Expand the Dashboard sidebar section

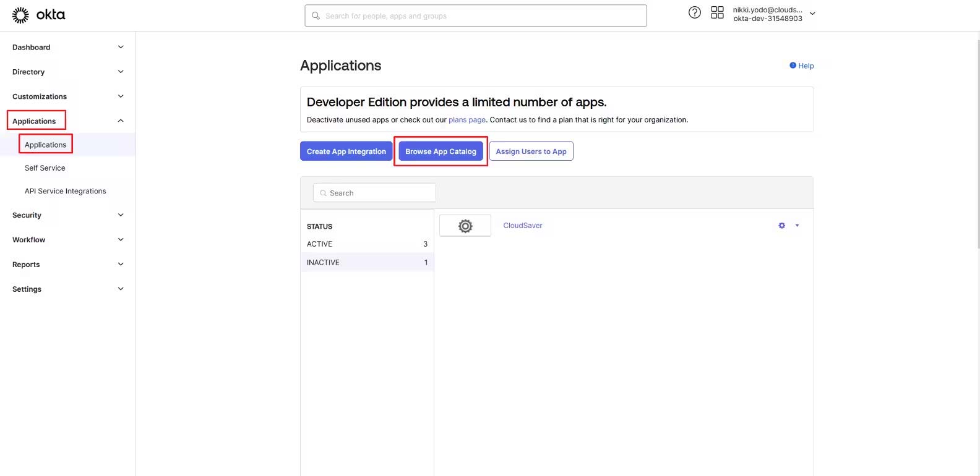pos(121,47)
